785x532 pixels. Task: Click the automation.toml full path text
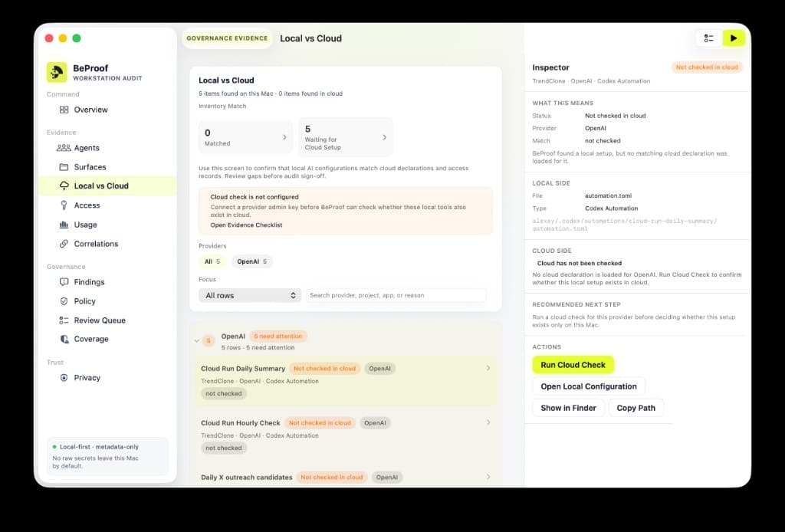624,225
